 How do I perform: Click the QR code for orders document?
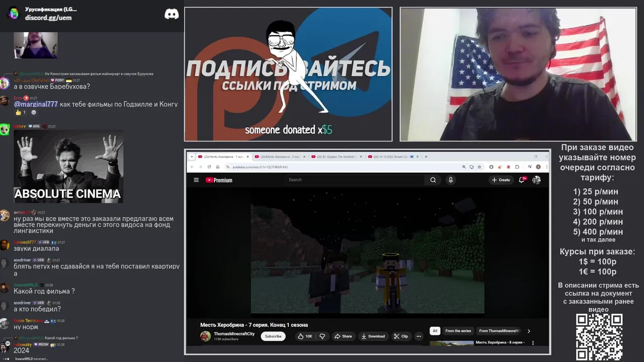tap(599, 337)
